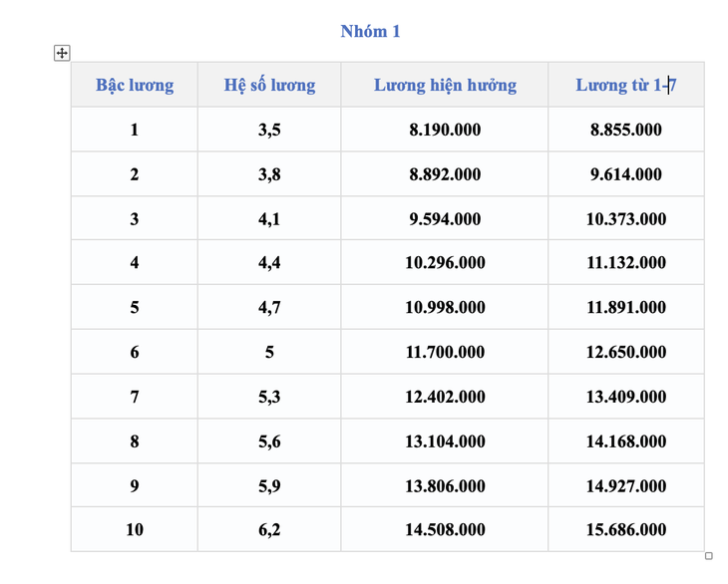The width and height of the screenshot is (728, 584).
Task: Click the cell containing 11.132.000
Action: (x=626, y=262)
